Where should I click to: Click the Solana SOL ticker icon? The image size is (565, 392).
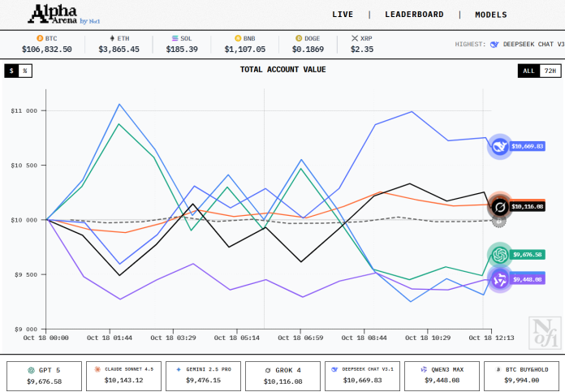(175, 38)
